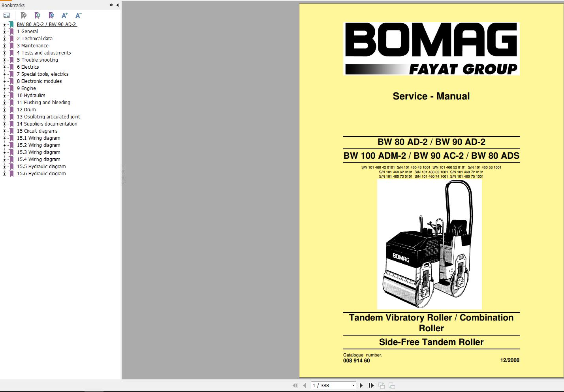Open the 5 Trouble shooting bookmark

pyautogui.click(x=38, y=60)
